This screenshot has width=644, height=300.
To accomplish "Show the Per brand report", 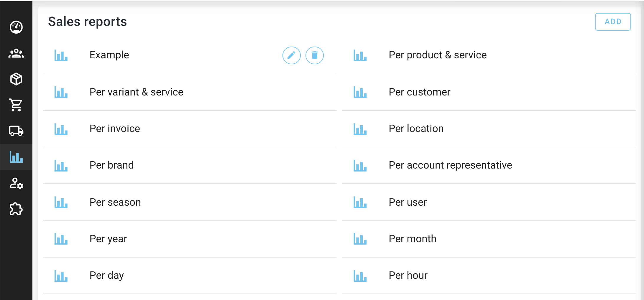I will (111, 165).
